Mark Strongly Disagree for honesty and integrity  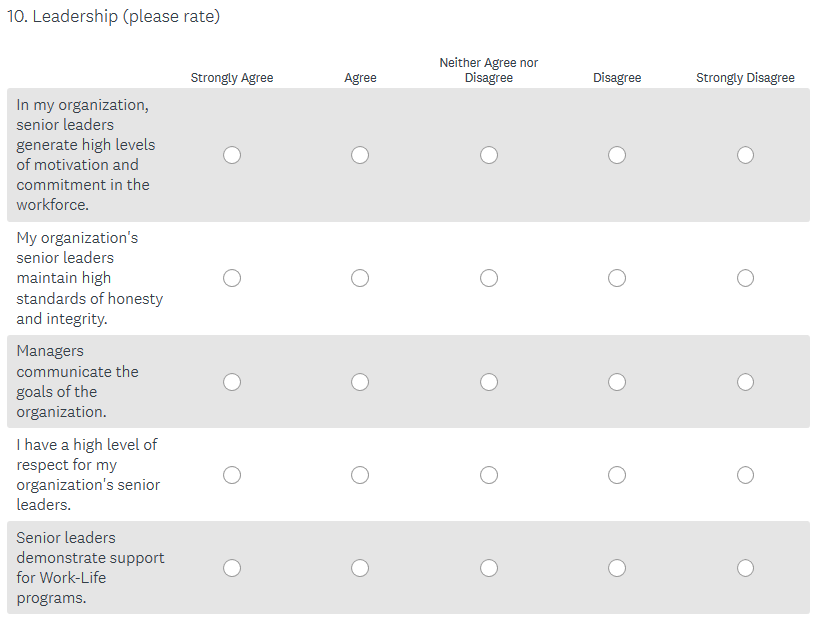pos(745,278)
